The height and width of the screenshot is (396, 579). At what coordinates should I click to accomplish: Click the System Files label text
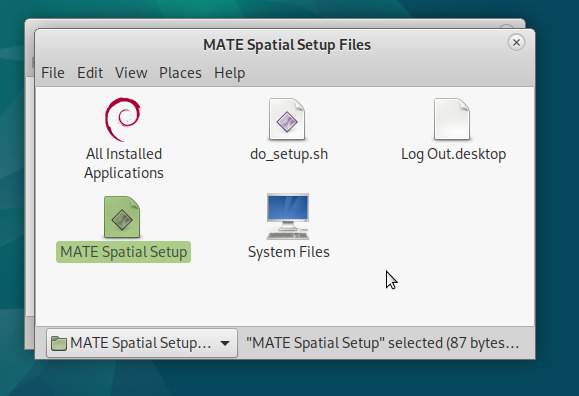(x=289, y=252)
